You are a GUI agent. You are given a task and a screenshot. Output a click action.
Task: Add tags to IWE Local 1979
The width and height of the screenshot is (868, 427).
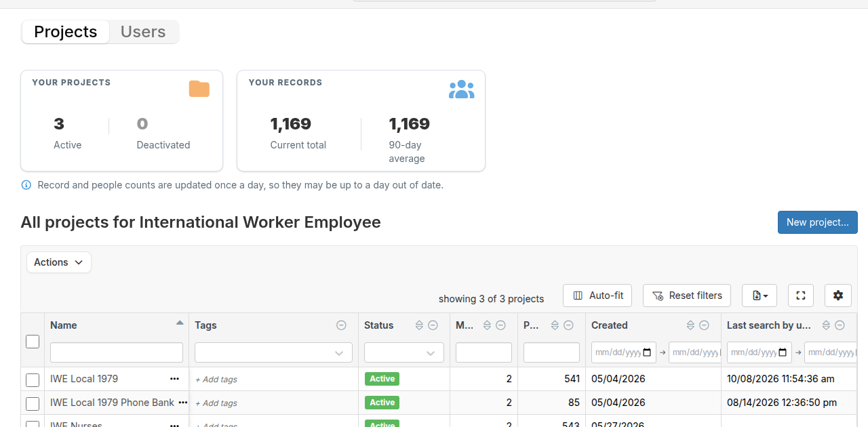pyautogui.click(x=216, y=380)
